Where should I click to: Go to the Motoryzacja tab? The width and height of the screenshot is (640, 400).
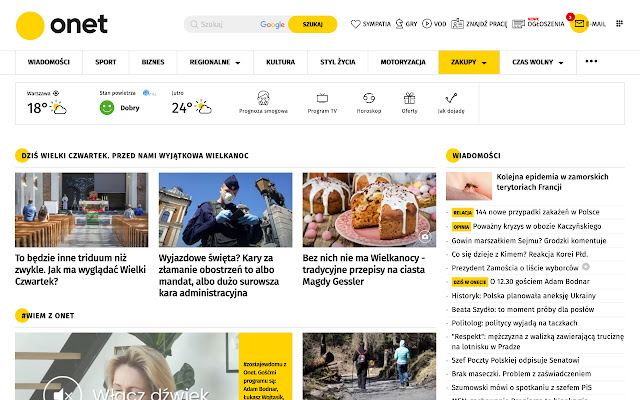[403, 62]
